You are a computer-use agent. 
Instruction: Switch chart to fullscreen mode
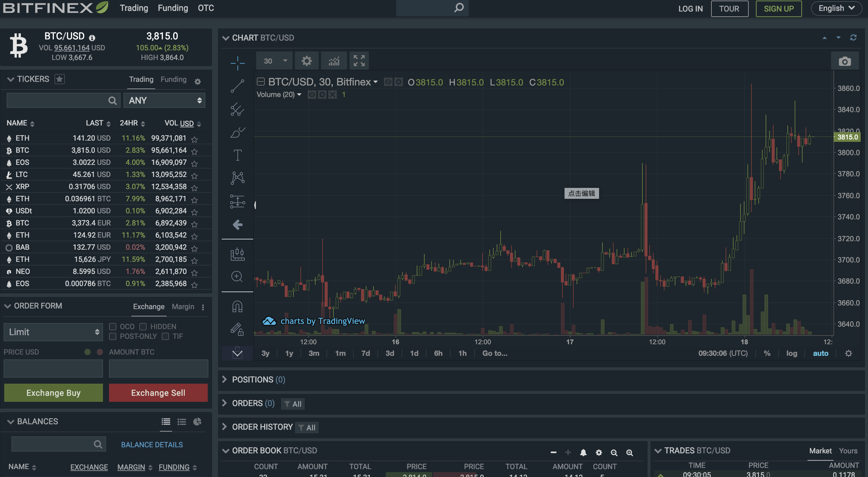coord(359,61)
